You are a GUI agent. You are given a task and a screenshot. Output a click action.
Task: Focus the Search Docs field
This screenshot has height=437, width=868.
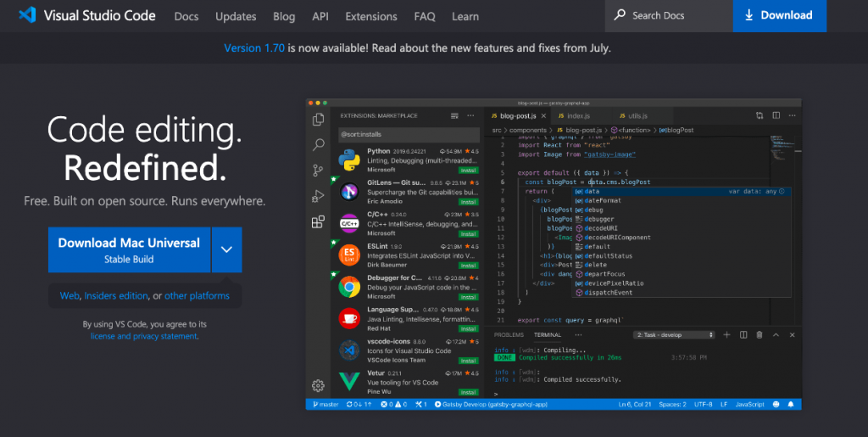tap(669, 15)
